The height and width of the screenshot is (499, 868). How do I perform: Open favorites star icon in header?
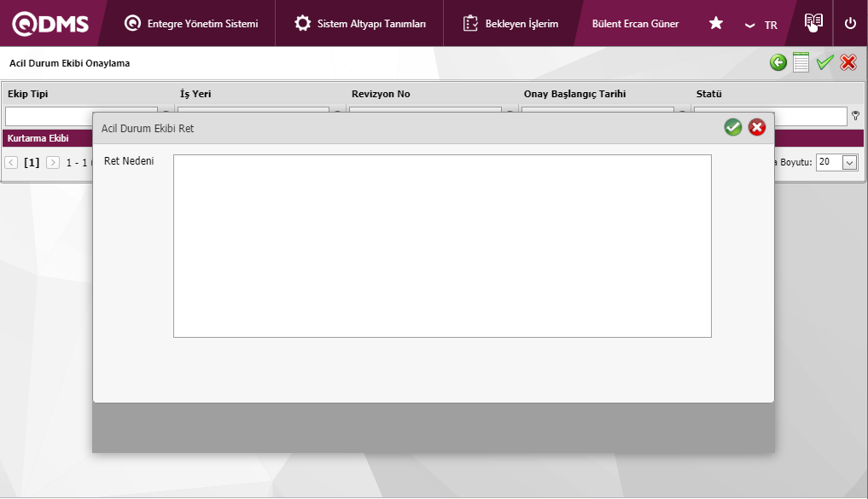[x=715, y=23]
